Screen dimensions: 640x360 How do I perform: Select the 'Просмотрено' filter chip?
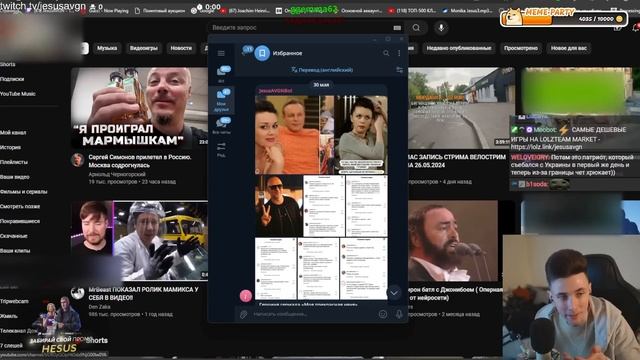[521, 48]
